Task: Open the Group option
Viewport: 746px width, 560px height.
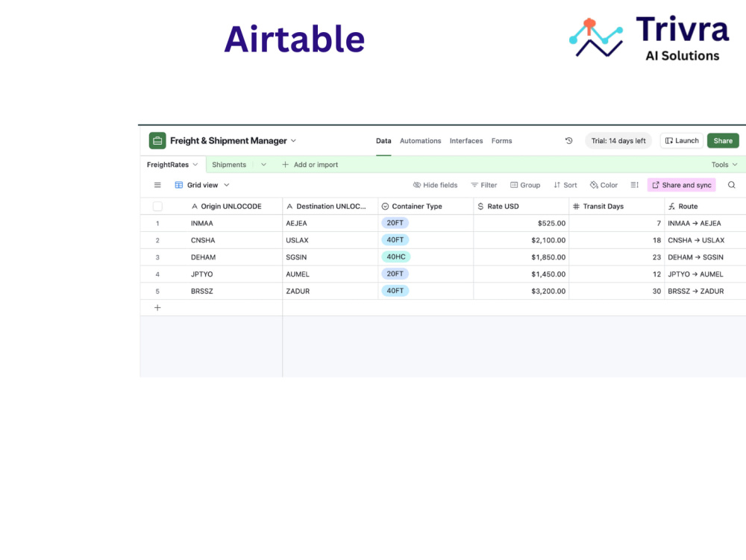Action: 525,185
